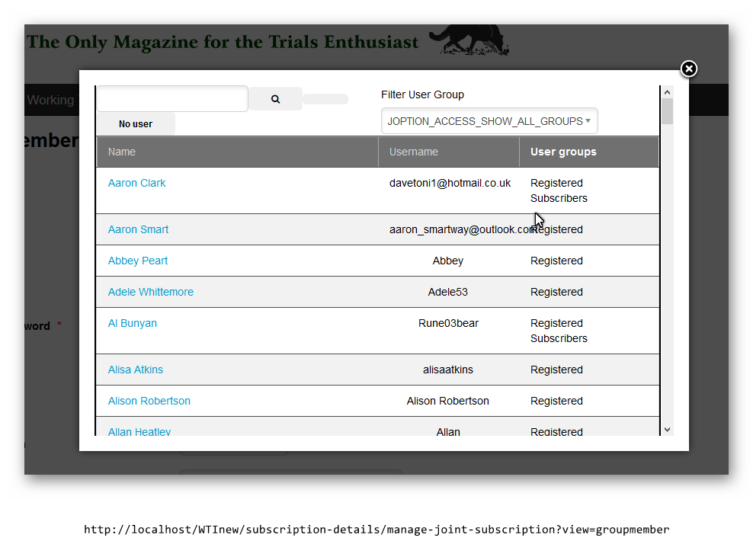Viewport: 753px width, 560px height.
Task: Click the No user button
Action: pos(136,124)
